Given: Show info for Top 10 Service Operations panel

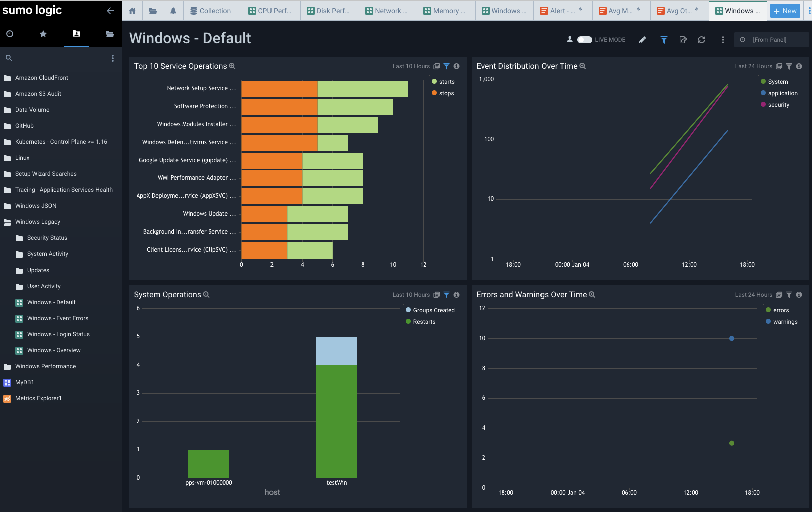Looking at the screenshot, I should pyautogui.click(x=456, y=66).
